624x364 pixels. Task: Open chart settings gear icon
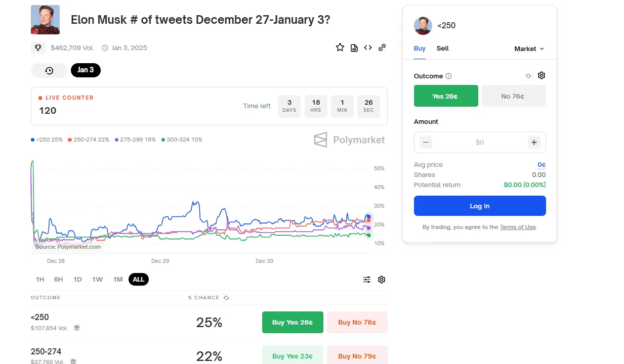382,280
